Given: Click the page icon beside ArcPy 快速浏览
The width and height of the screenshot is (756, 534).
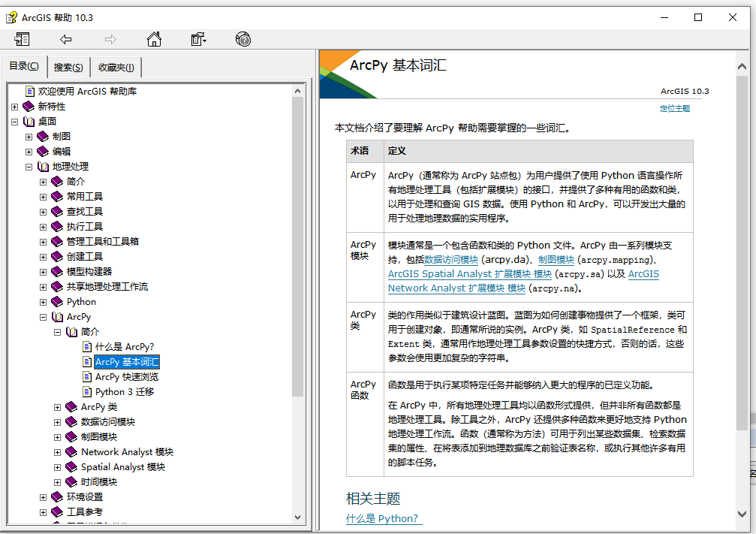Looking at the screenshot, I should [87, 376].
